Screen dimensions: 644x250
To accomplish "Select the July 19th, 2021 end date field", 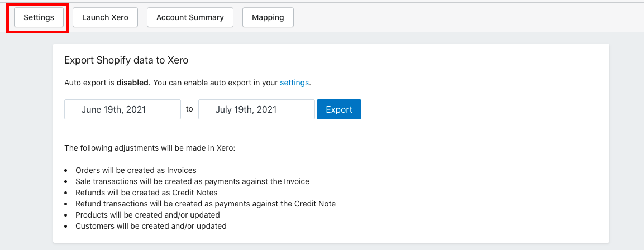I will tap(256, 109).
